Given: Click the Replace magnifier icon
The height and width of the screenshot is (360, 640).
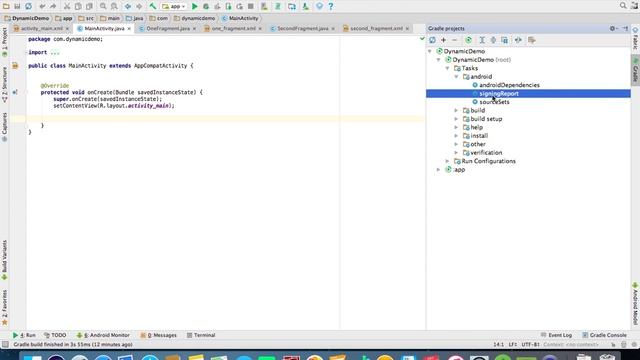Looking at the screenshot, I should (x=114, y=6).
